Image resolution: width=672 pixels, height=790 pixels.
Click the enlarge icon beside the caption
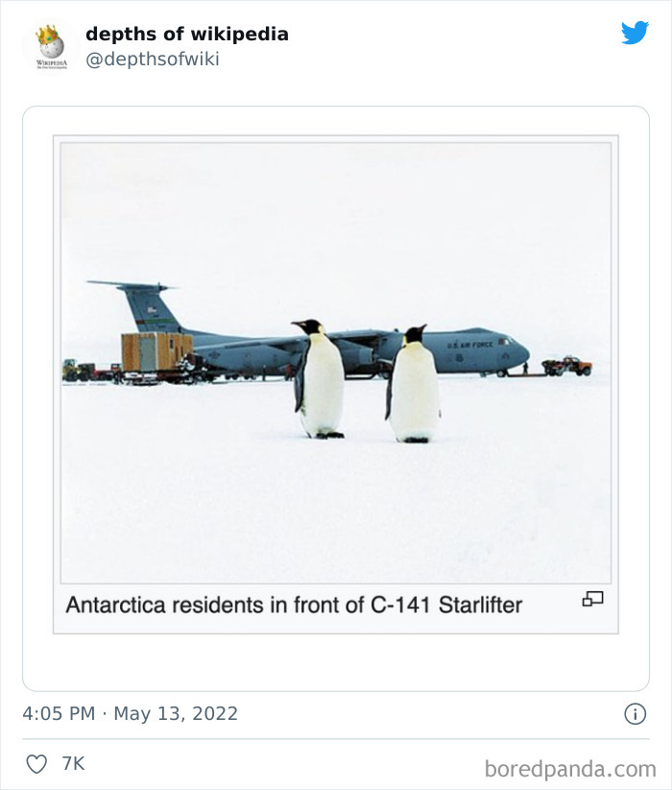(592, 600)
